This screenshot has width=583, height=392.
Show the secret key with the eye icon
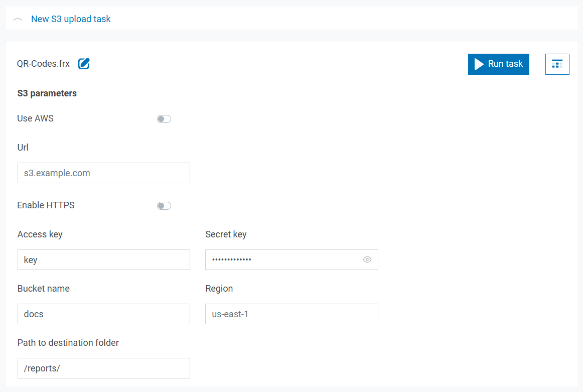[x=367, y=259]
